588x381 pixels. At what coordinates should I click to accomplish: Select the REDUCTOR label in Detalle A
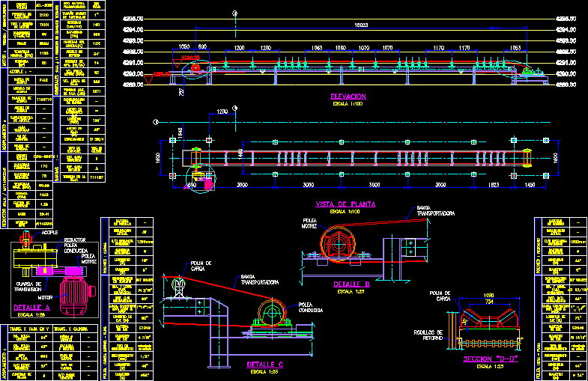pyautogui.click(x=75, y=239)
